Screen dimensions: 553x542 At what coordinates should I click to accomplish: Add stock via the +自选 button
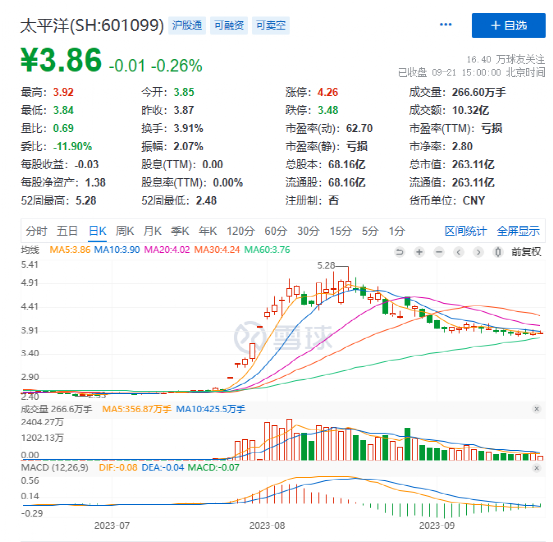(x=509, y=25)
